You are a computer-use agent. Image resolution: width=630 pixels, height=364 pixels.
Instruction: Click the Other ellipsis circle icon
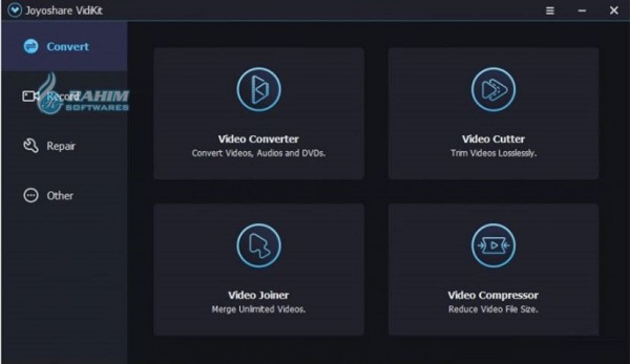31,196
